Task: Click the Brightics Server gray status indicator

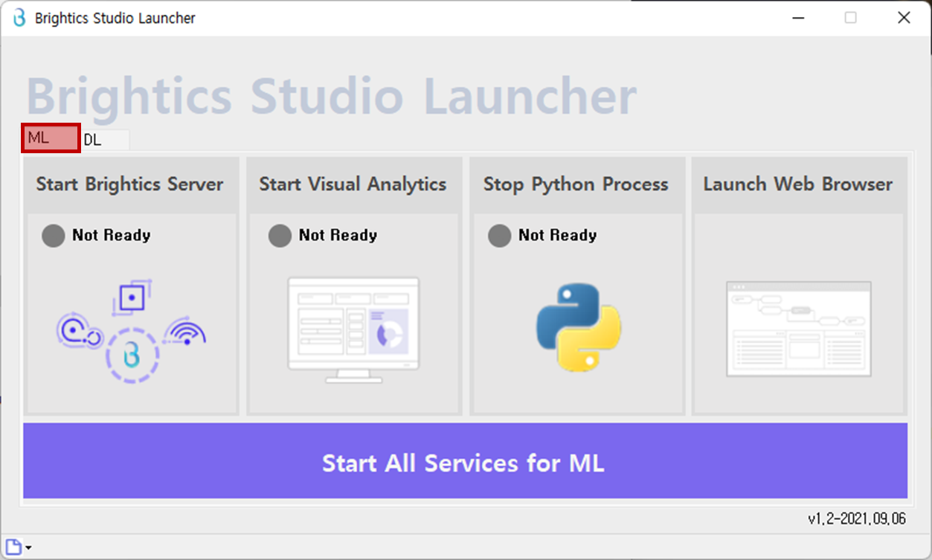Action: pyautogui.click(x=53, y=236)
